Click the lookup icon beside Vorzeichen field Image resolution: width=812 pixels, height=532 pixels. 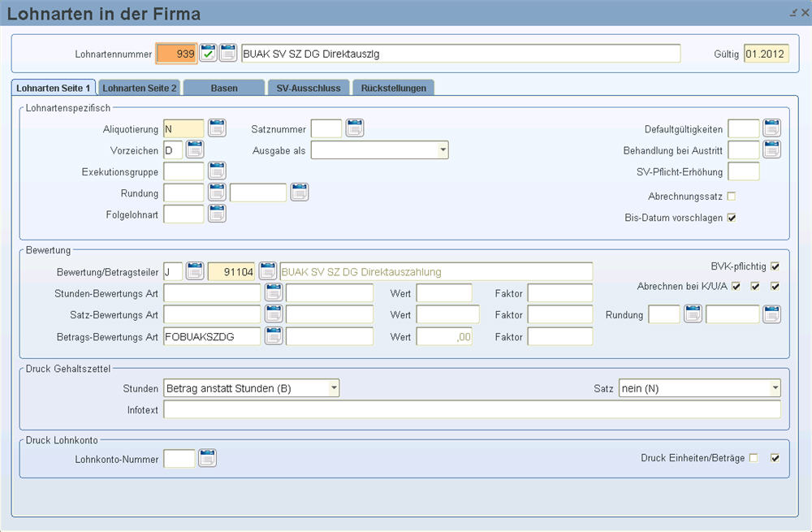pyautogui.click(x=195, y=149)
